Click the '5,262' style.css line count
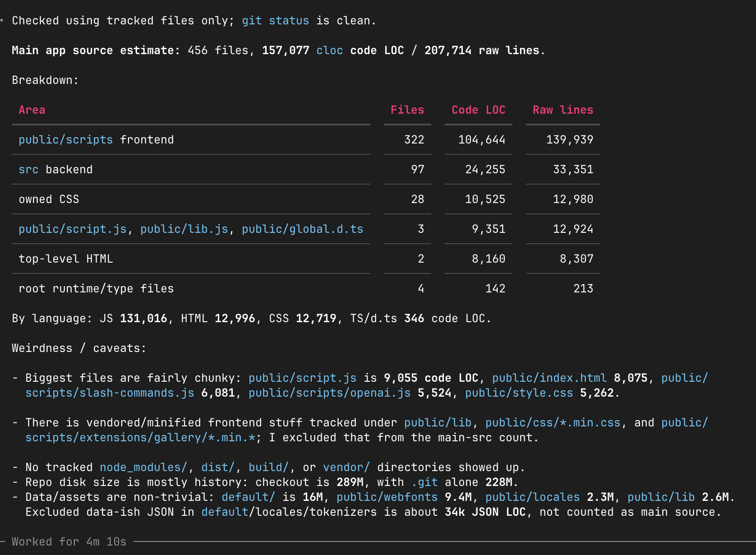Image resolution: width=756 pixels, height=555 pixels. coord(597,393)
